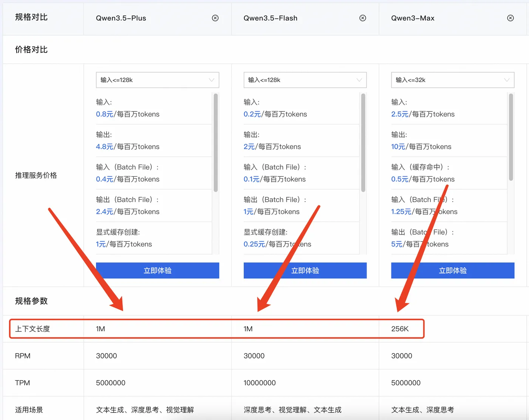
Task: Click the Qwen3.5-Flash price list scrollbar
Action: (363, 143)
